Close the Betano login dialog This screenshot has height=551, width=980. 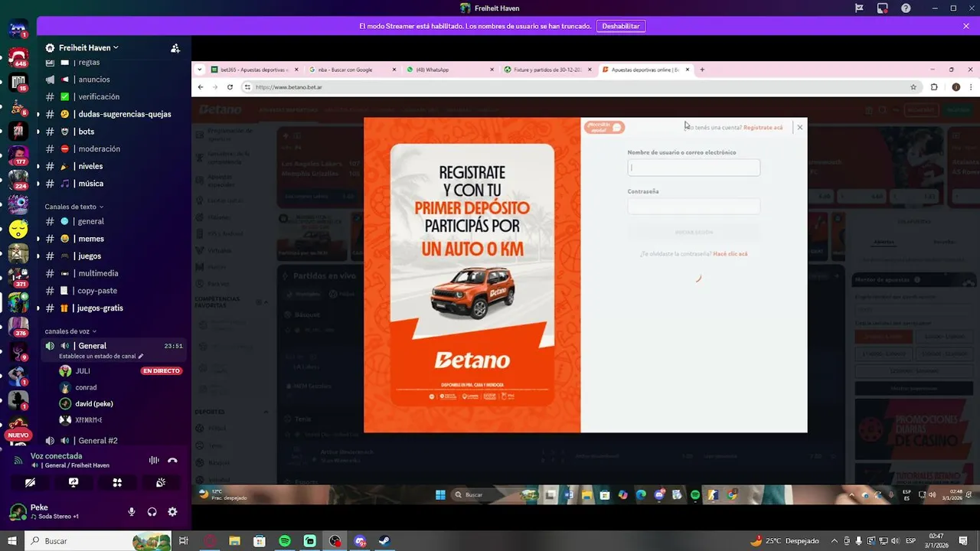point(799,127)
